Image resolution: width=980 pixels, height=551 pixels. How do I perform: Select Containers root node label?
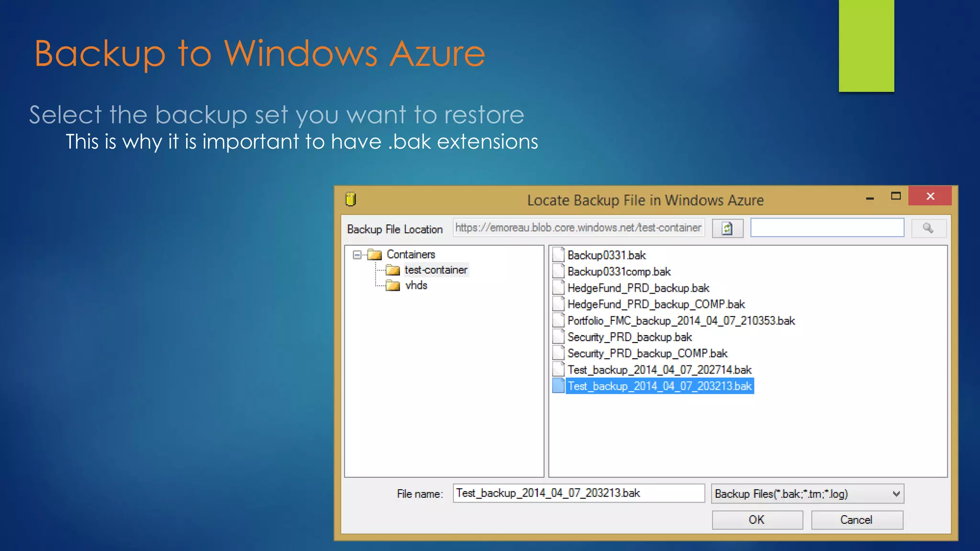pyautogui.click(x=411, y=254)
